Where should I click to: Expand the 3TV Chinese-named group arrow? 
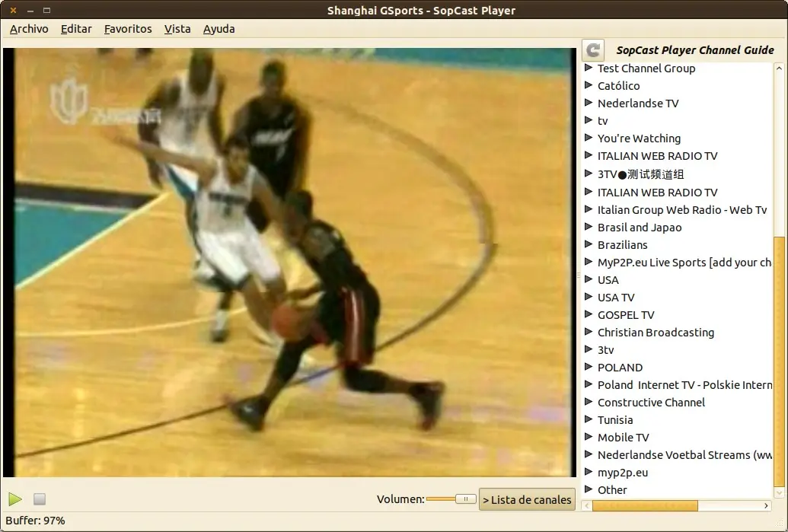tap(589, 174)
